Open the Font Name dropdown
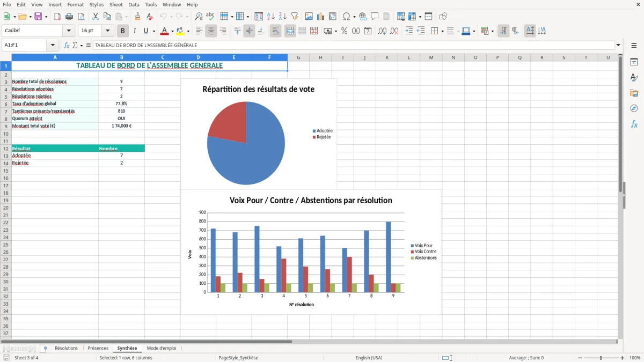Viewport: 644px width, 362px height. pyautogui.click(x=68, y=31)
